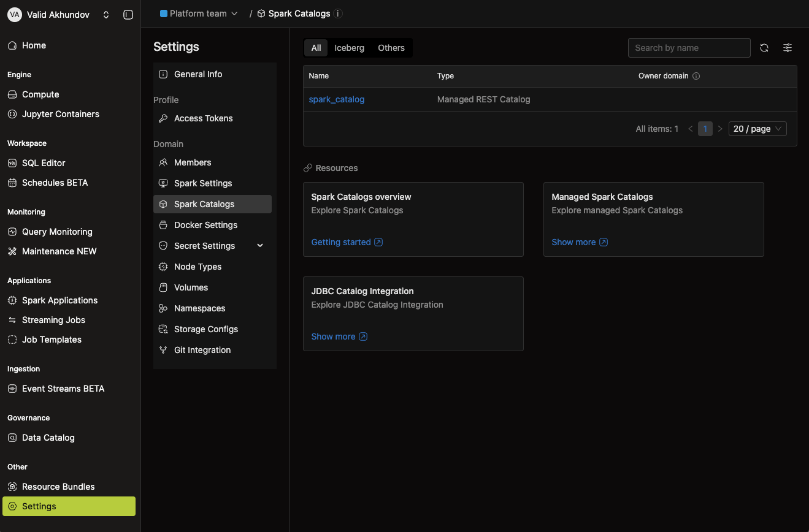
Task: Click the VA user avatar
Action: tap(14, 15)
